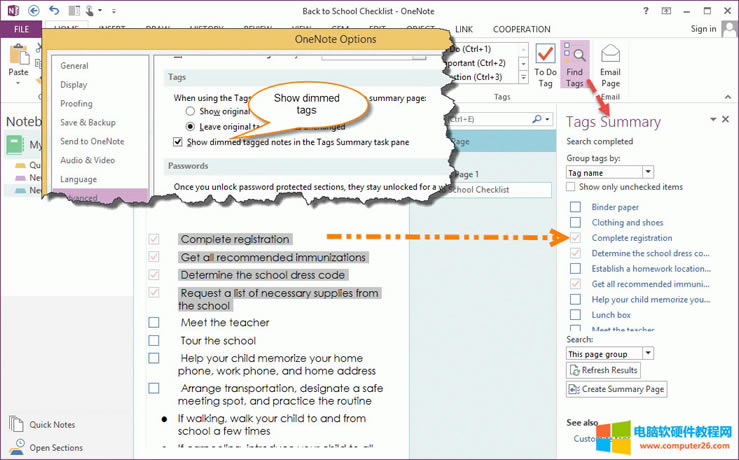Open Binder paper tagged note link
The height and width of the screenshot is (460, 739).
615,207
